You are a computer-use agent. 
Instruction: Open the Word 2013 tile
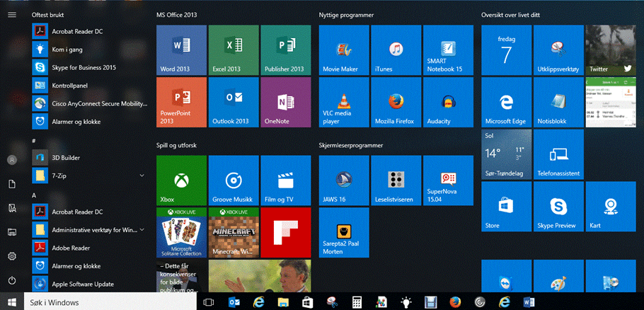pyautogui.click(x=181, y=50)
